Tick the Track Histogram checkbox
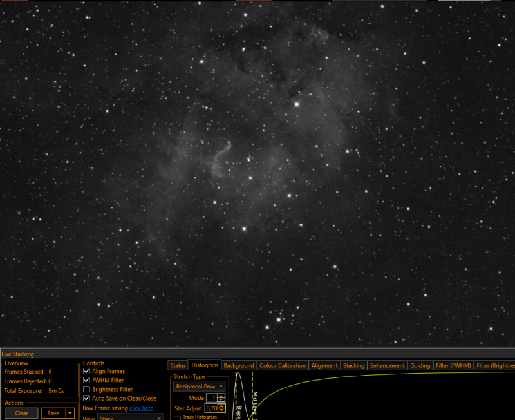This screenshot has width=515, height=420. pyautogui.click(x=178, y=418)
